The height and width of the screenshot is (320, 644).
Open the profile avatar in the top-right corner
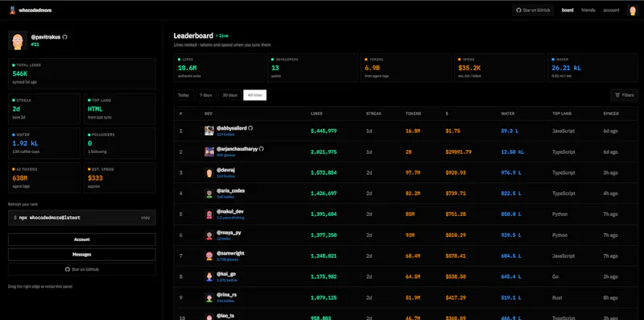(x=632, y=10)
